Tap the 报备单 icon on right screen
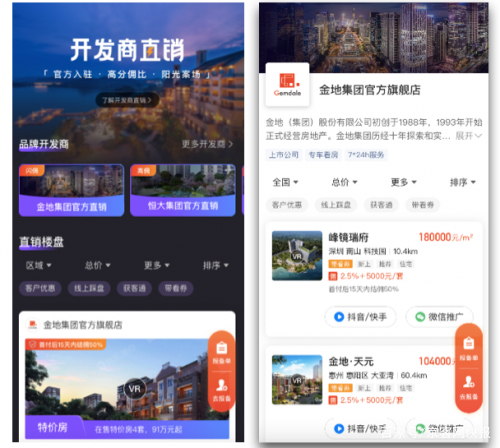The image size is (500, 448). pos(469,348)
